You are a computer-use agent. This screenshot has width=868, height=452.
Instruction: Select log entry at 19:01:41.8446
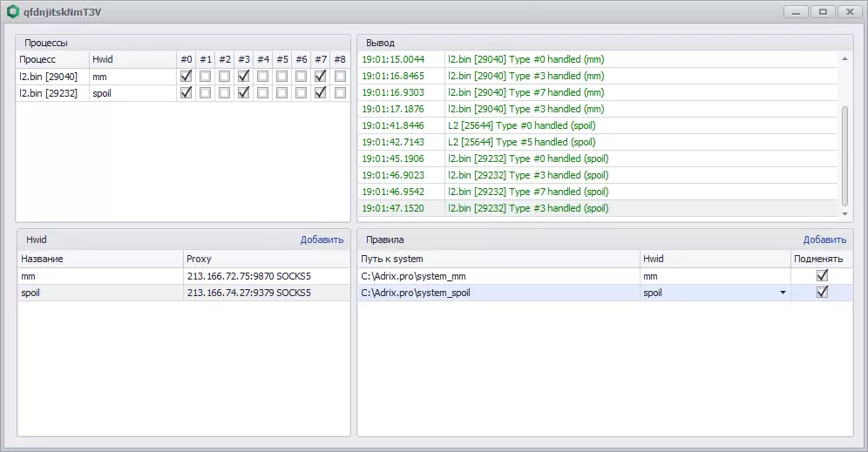(x=598, y=125)
